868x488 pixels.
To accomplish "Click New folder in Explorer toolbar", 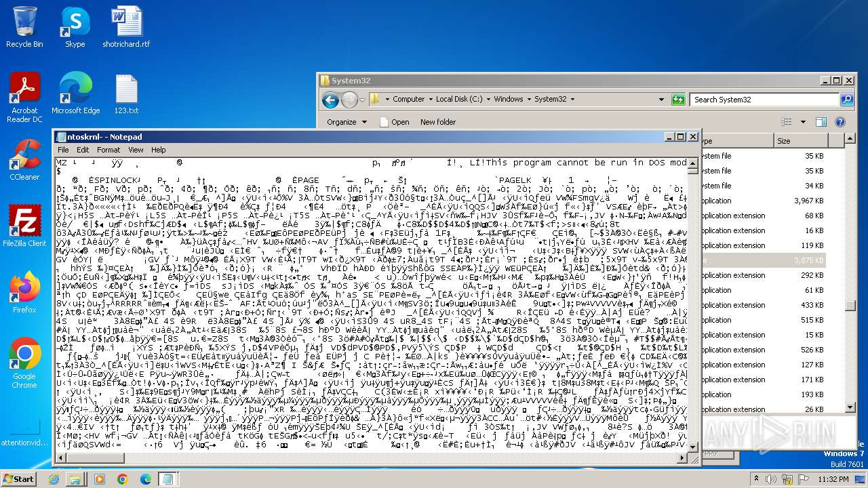I will coord(438,122).
